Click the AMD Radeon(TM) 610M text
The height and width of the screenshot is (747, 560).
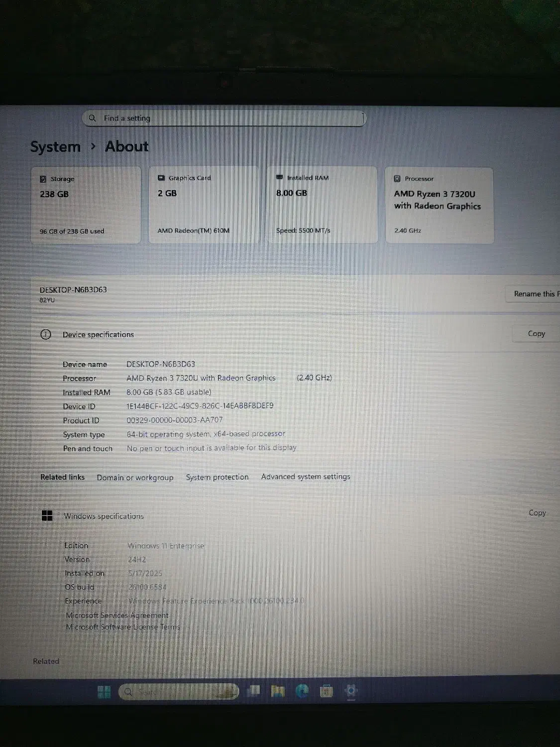tap(194, 231)
